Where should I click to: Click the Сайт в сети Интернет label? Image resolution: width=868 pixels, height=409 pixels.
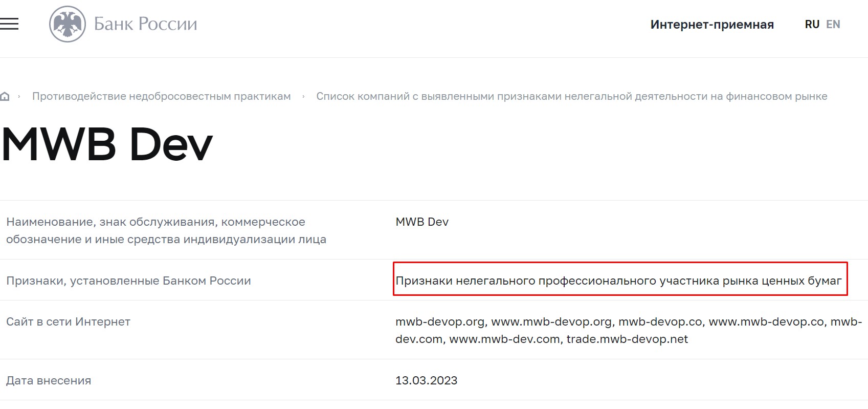[x=68, y=321]
